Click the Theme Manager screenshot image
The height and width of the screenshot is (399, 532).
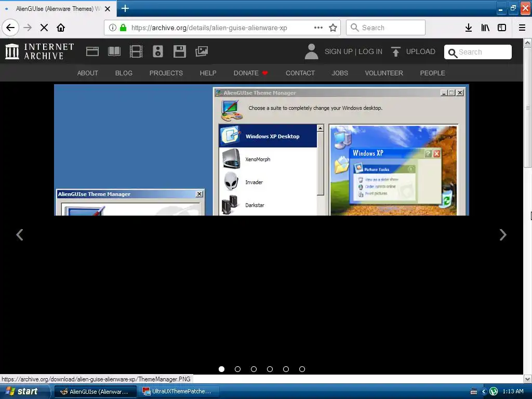pos(261,150)
